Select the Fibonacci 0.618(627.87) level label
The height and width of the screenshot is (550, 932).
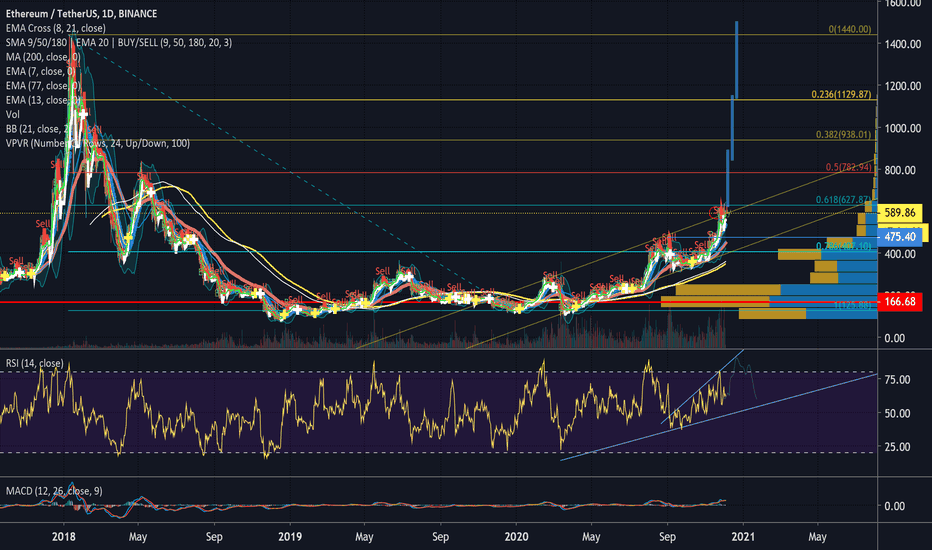pos(843,200)
